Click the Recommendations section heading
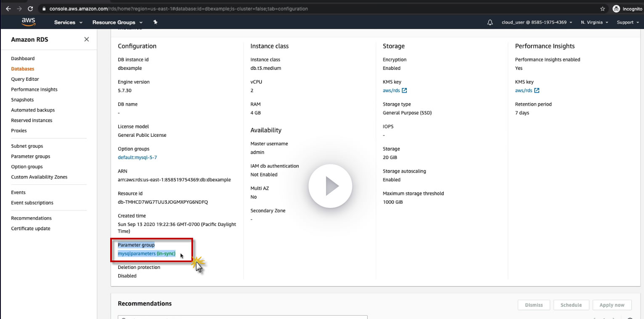 145,303
